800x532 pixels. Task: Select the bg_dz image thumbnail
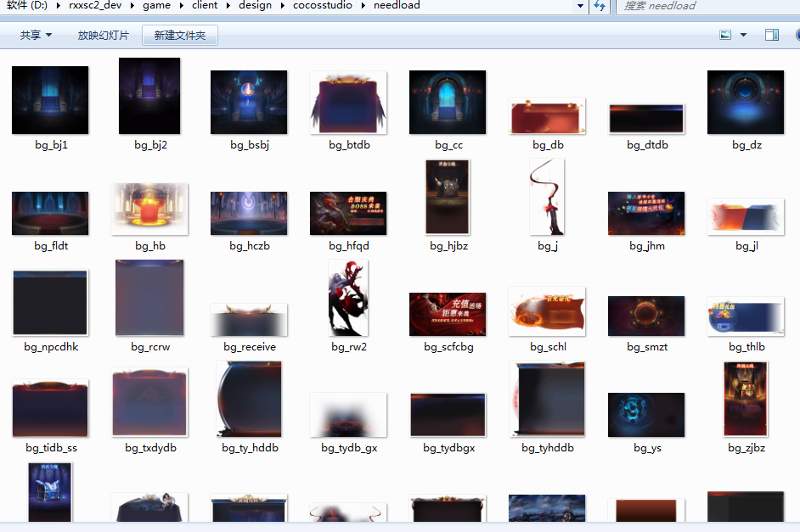click(x=746, y=102)
